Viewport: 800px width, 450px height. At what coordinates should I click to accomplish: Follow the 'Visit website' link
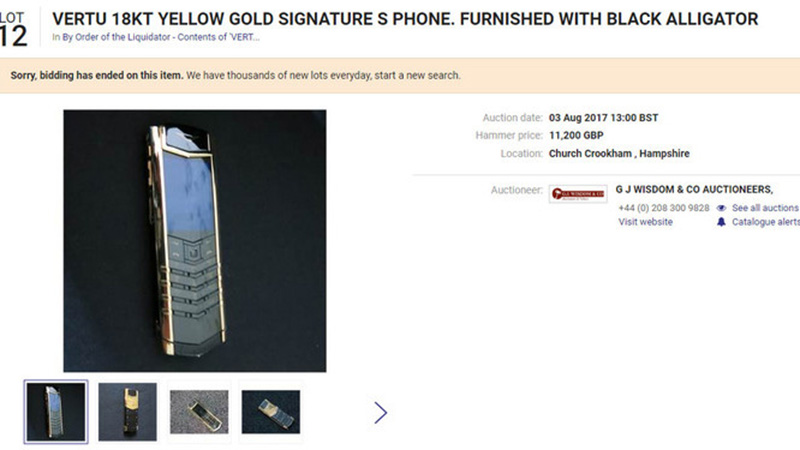tap(645, 222)
